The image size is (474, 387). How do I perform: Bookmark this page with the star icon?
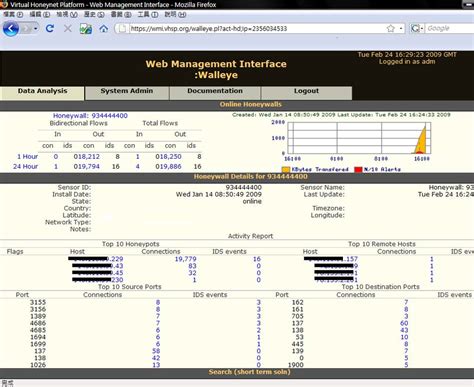391,29
